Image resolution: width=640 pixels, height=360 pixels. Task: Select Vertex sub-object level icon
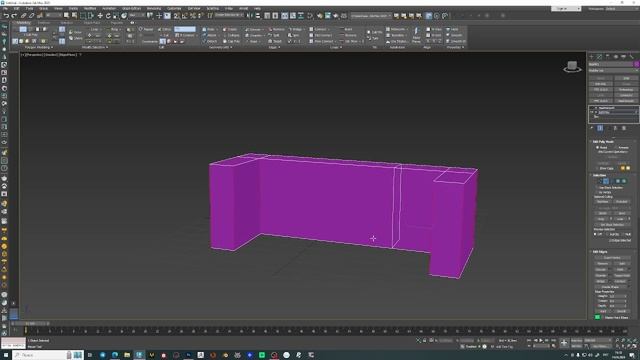pos(600,181)
